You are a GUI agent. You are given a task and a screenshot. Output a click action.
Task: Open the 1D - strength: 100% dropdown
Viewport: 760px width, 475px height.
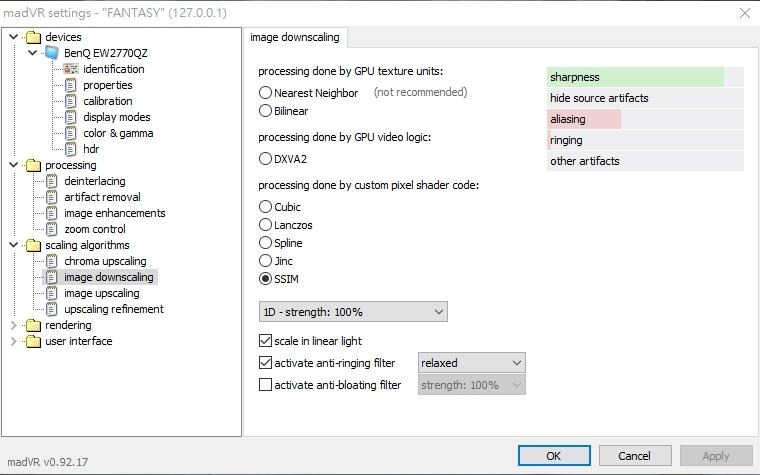tap(352, 312)
